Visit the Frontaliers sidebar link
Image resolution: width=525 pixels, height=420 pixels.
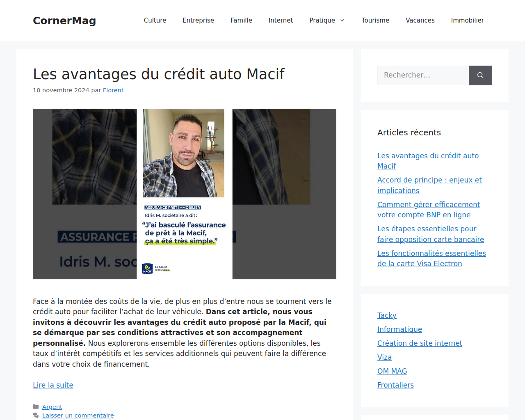395,385
